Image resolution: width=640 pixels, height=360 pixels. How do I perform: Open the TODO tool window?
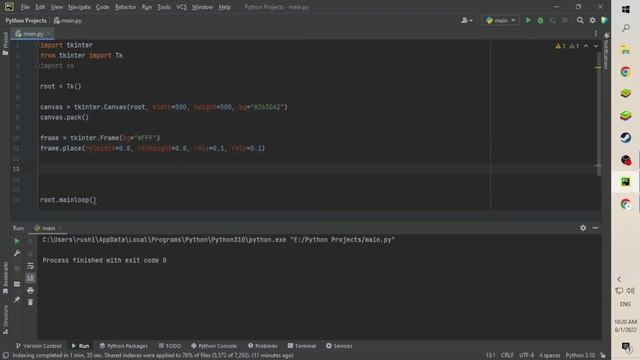coord(169,346)
